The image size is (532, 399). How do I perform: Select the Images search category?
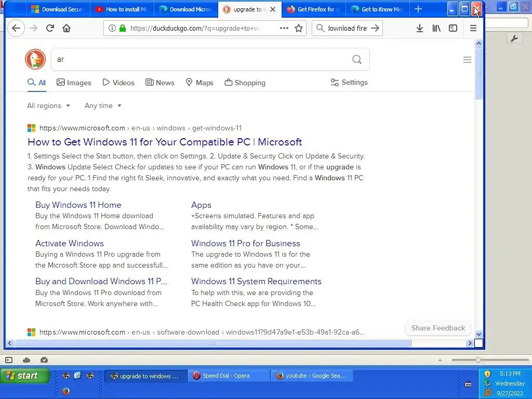click(x=74, y=83)
